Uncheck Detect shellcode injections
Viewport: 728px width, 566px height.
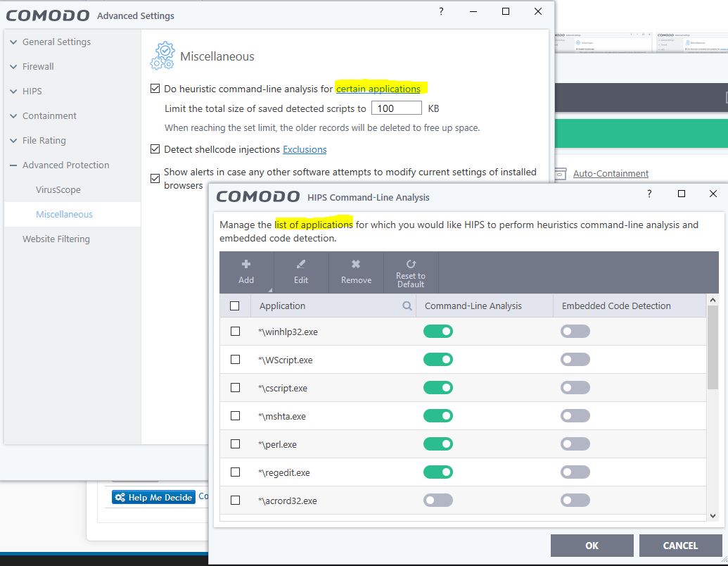(x=155, y=149)
